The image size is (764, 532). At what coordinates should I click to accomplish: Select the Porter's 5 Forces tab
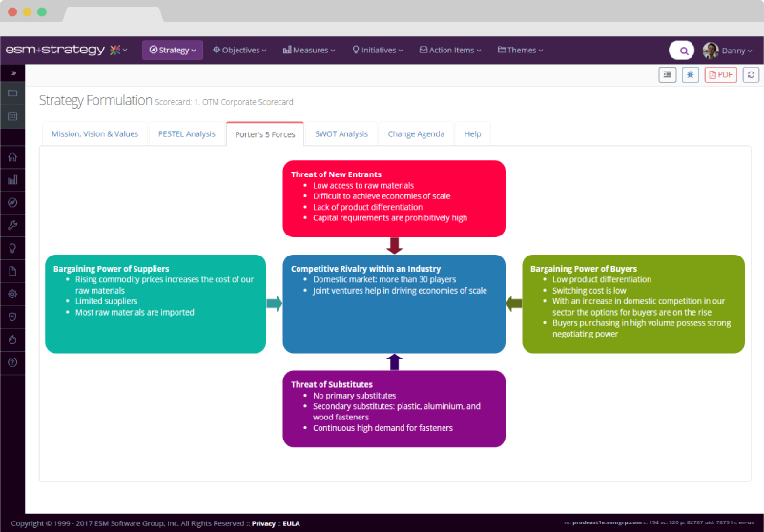pyautogui.click(x=265, y=134)
